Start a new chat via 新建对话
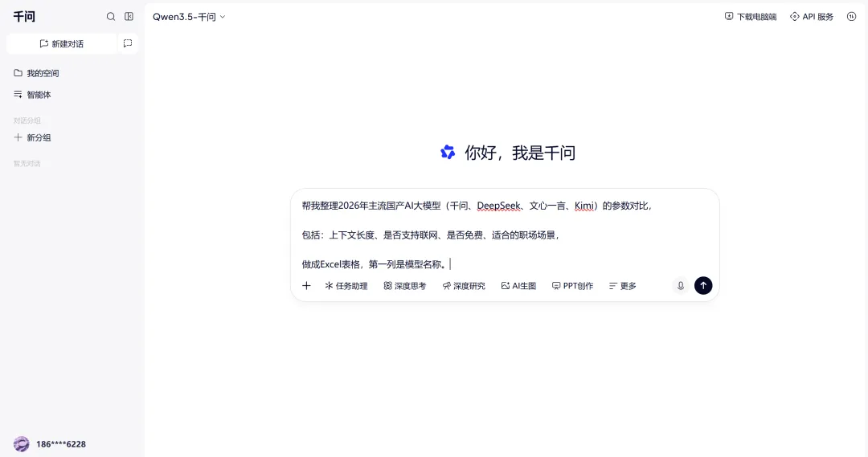This screenshot has height=457, width=868. click(x=61, y=43)
